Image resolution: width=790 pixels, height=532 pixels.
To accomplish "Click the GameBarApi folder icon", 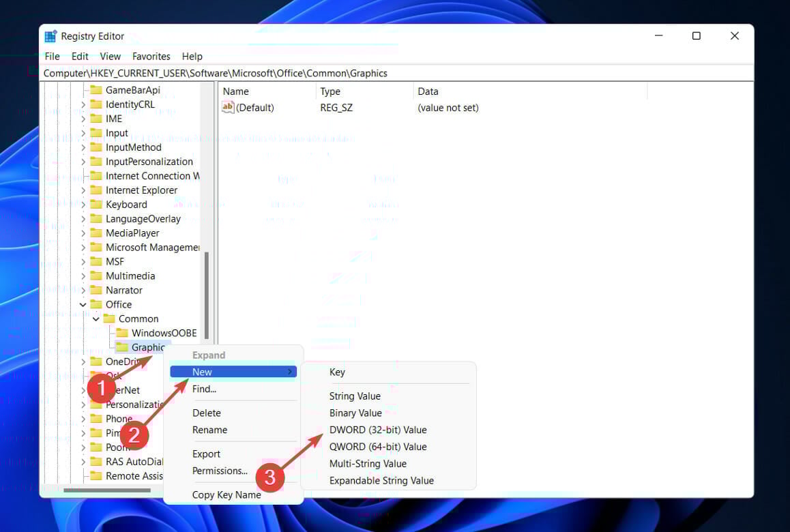I will (96, 90).
